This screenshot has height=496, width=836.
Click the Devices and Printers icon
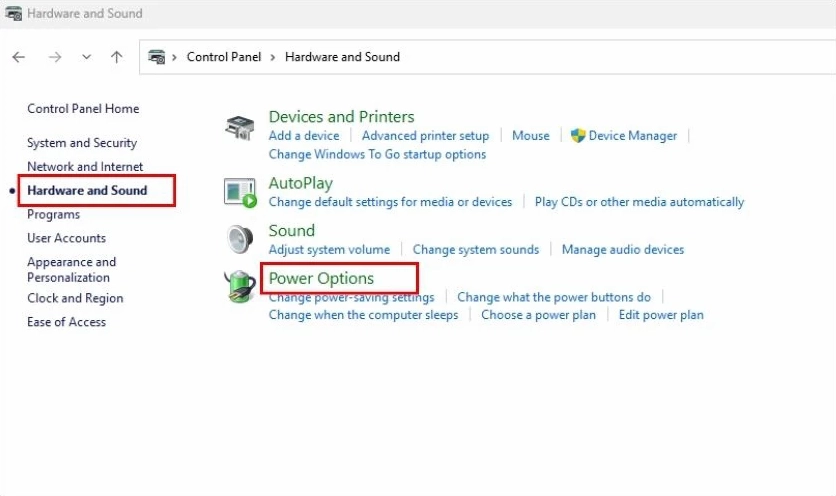(240, 127)
